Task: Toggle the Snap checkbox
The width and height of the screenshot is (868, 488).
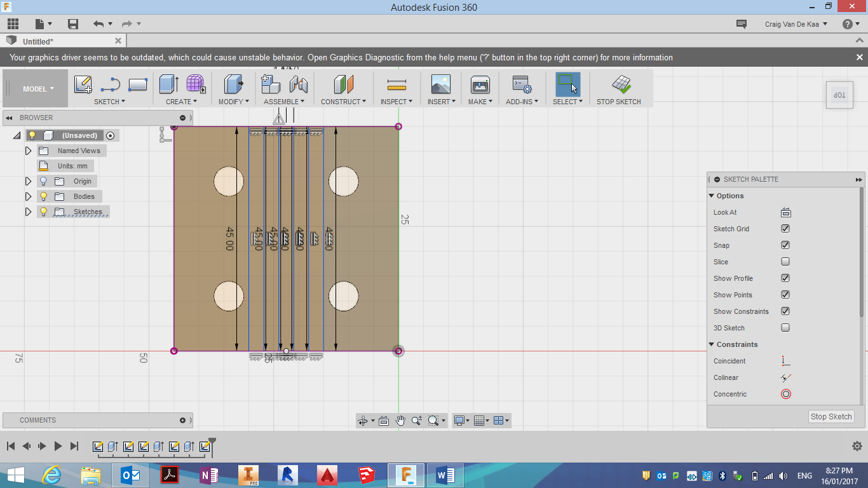Action: click(785, 245)
